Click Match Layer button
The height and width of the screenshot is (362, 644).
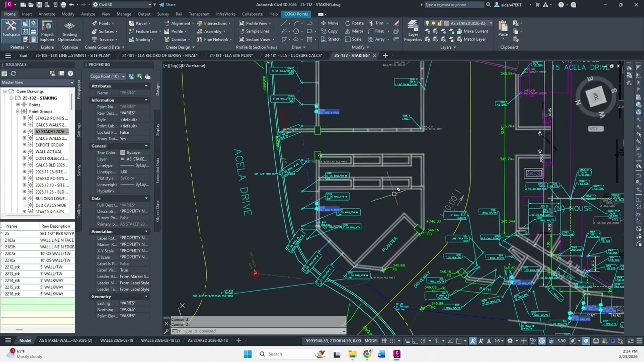coord(471,39)
